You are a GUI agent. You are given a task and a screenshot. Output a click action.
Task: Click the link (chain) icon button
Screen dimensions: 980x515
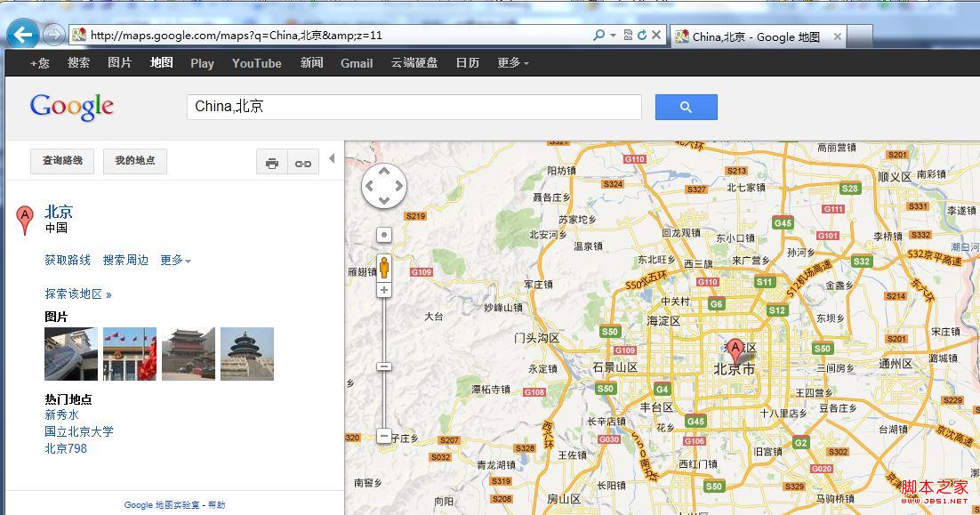click(x=303, y=163)
